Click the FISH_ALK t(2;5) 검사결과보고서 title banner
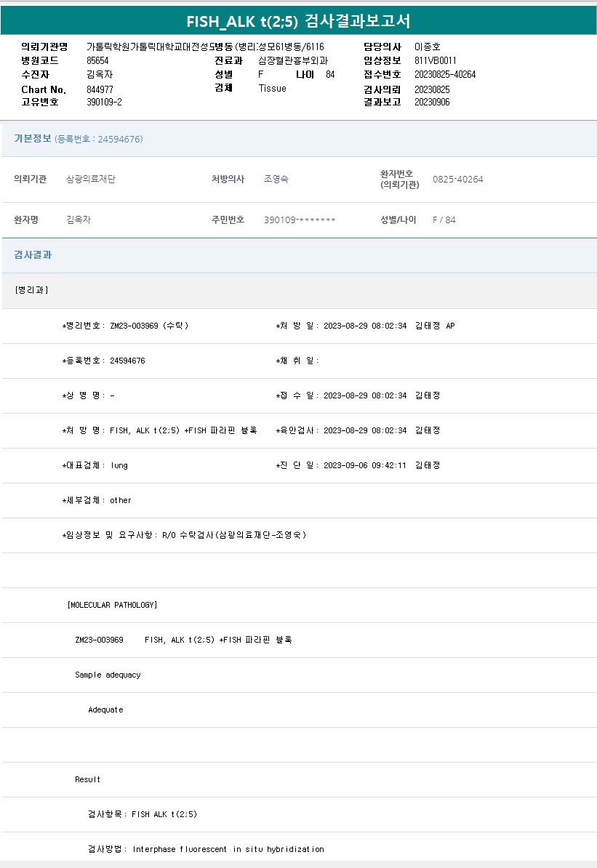597x868 pixels. pos(298,21)
